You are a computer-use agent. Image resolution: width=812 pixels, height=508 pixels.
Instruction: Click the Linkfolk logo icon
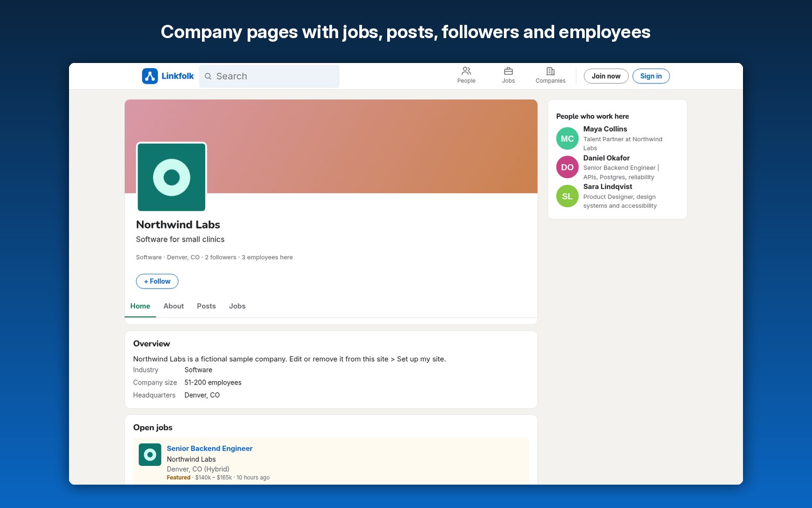pyautogui.click(x=150, y=76)
